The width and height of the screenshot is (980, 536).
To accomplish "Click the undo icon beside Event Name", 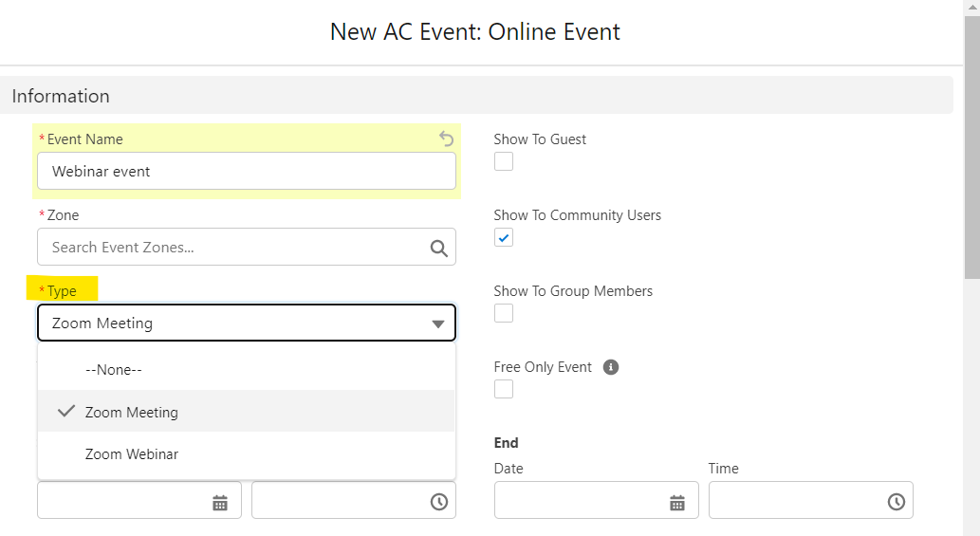I will pos(447,139).
